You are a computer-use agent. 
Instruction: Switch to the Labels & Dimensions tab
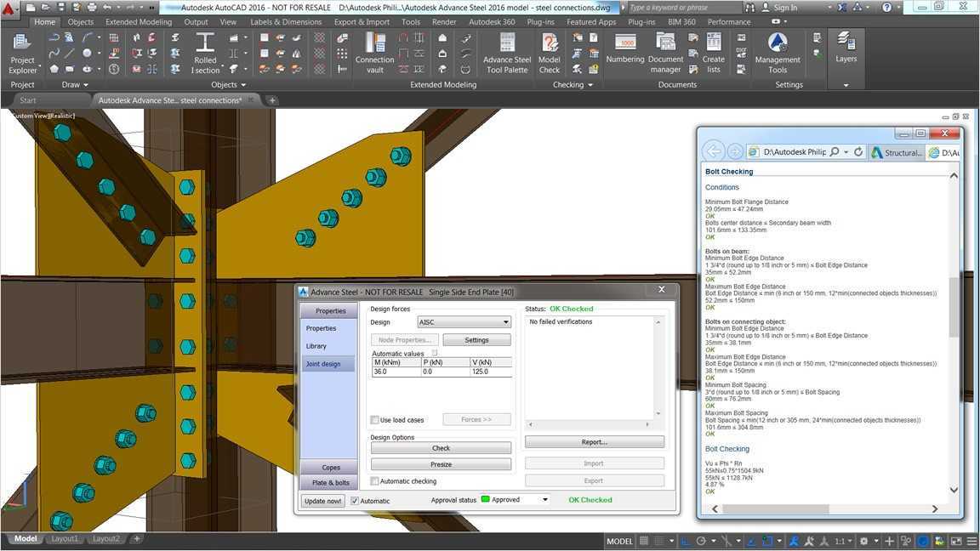coord(286,22)
